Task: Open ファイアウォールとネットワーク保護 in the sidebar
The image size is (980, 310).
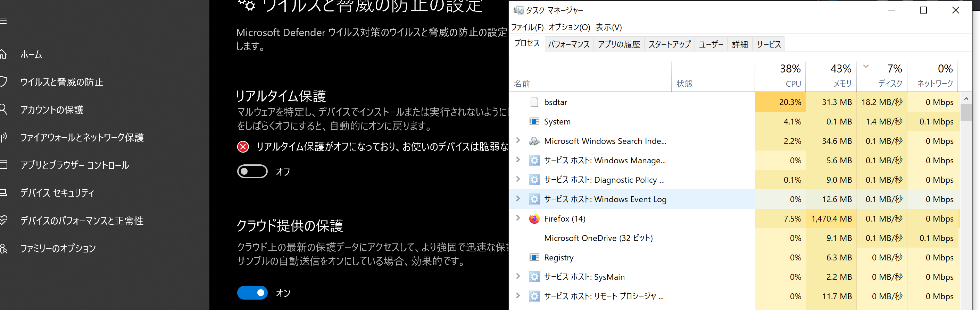Action: (x=82, y=137)
